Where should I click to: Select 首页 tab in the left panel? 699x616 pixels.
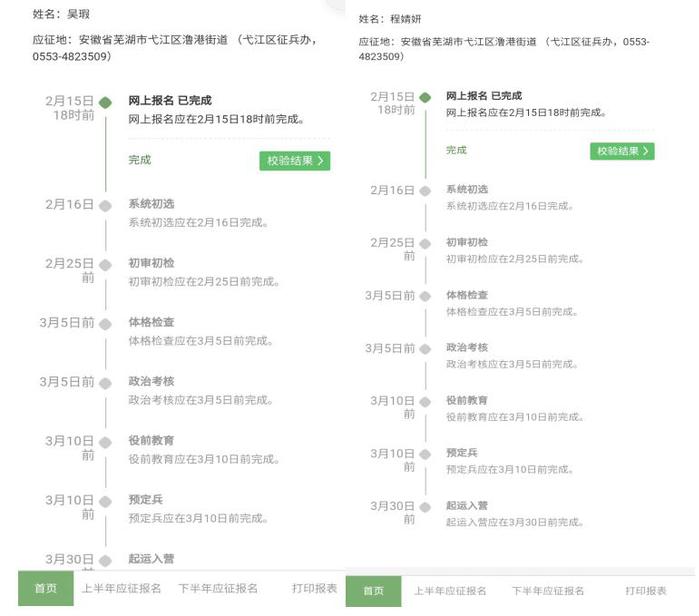46,589
